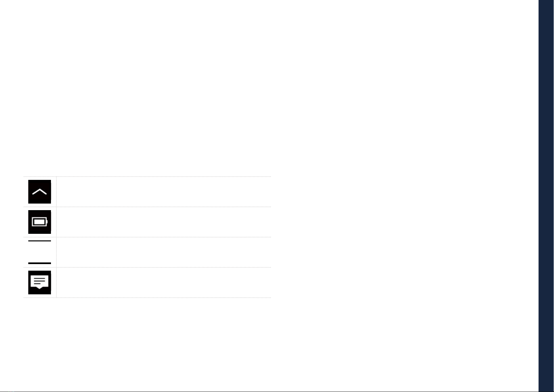This screenshot has height=392, width=554.
Task: Select empty description cell beside the battery icon
Action: (x=164, y=222)
